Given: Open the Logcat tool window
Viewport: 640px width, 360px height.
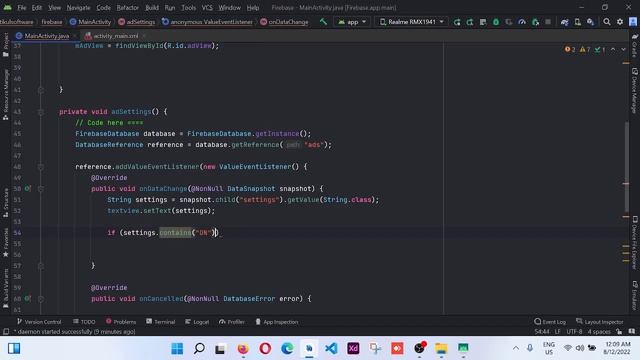Looking at the screenshot, I should (197, 322).
